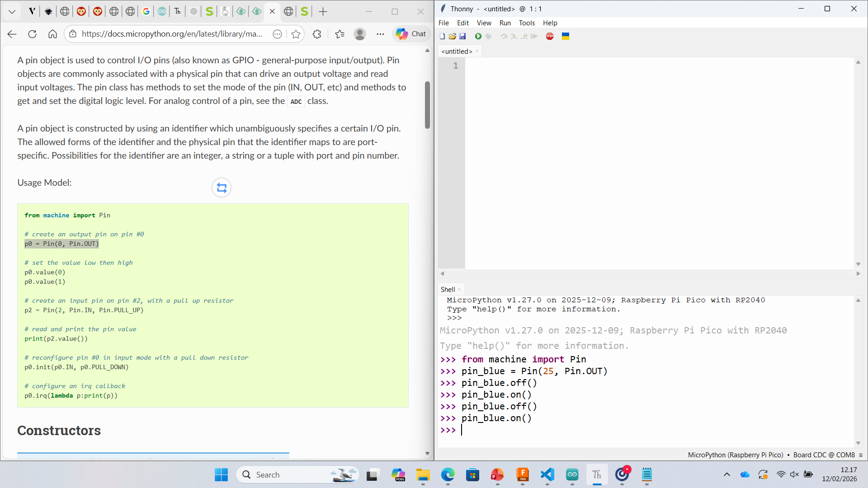Show hidden system tray icons chevron

click(726, 474)
